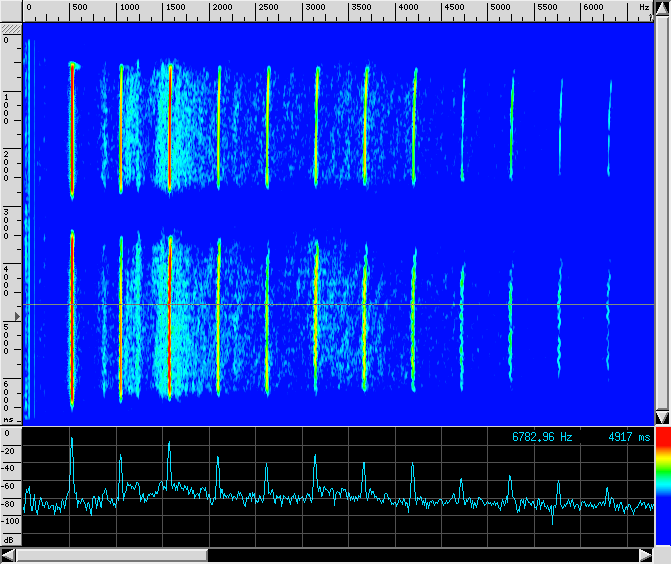The width and height of the screenshot is (671, 564).
Task: Click the dB label on the spectrum axis
Action: pos(9,539)
